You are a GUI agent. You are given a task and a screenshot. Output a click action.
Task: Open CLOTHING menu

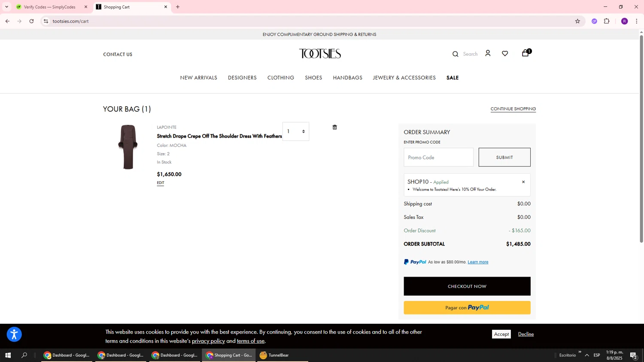(281, 78)
